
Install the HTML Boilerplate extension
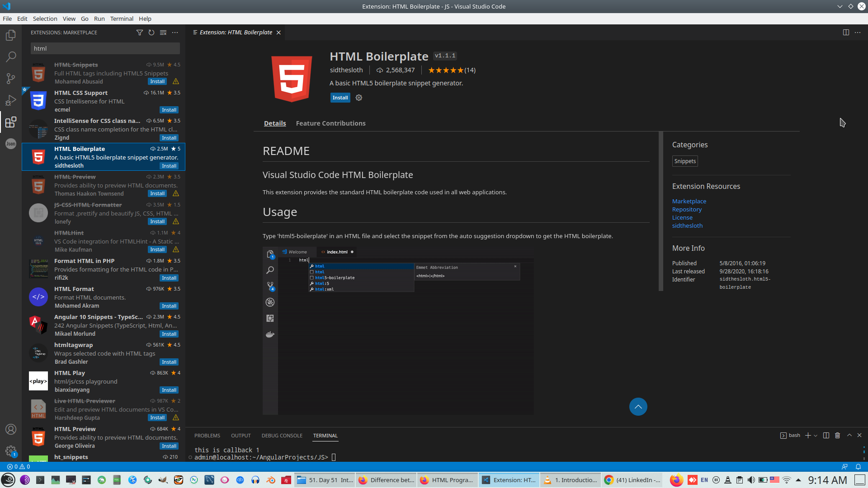(x=340, y=98)
